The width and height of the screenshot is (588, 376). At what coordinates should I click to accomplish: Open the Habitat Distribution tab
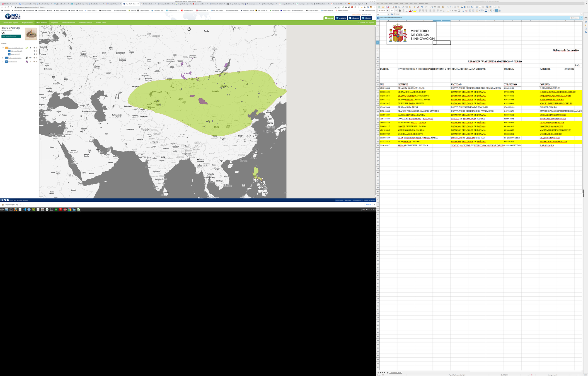pyautogui.click(x=68, y=23)
